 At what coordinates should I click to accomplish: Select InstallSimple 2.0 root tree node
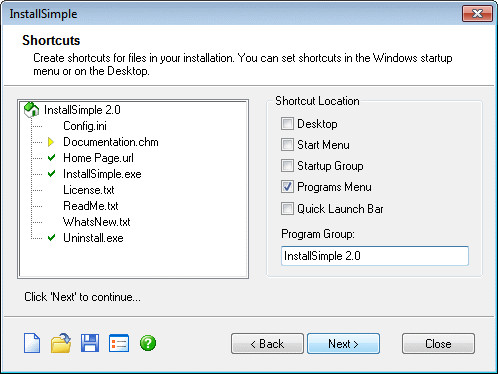[82, 110]
